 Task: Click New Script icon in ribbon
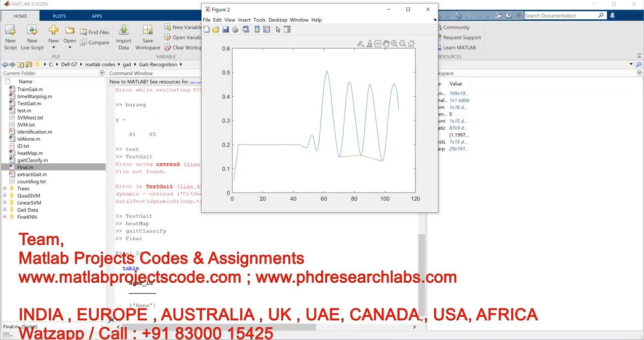tap(11, 37)
